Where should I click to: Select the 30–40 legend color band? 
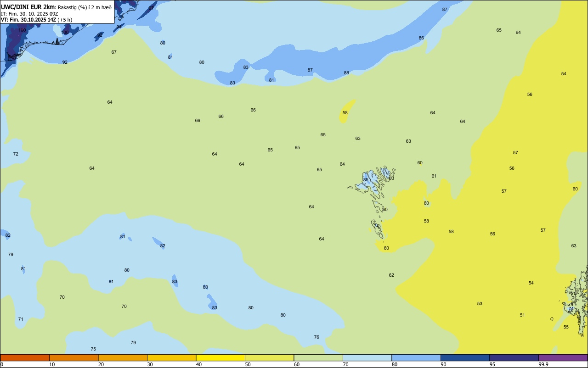point(171,357)
